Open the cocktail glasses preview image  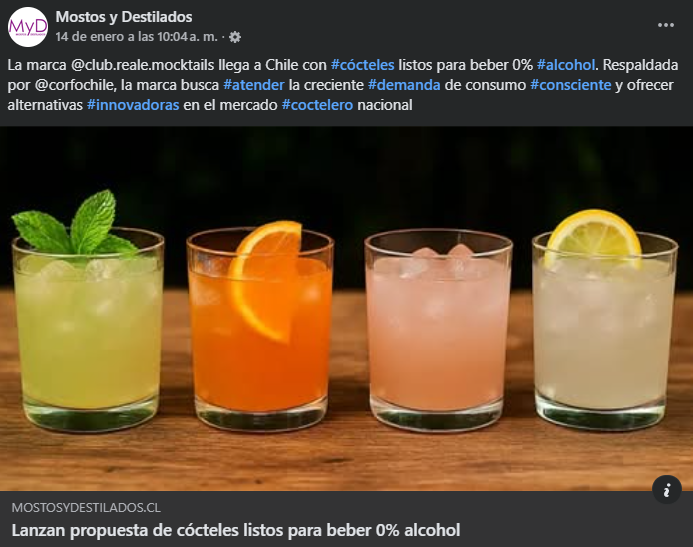tap(346, 309)
